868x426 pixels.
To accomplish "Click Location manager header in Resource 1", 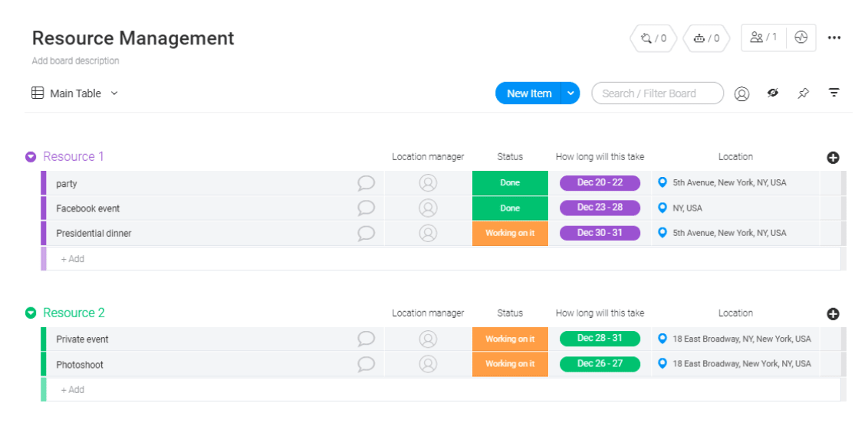I will click(428, 157).
